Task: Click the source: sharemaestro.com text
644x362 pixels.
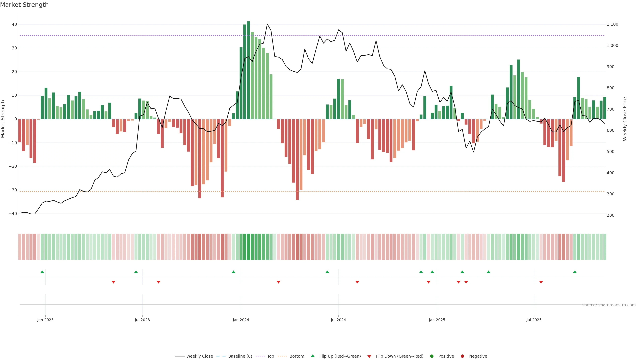Action: click(x=609, y=305)
